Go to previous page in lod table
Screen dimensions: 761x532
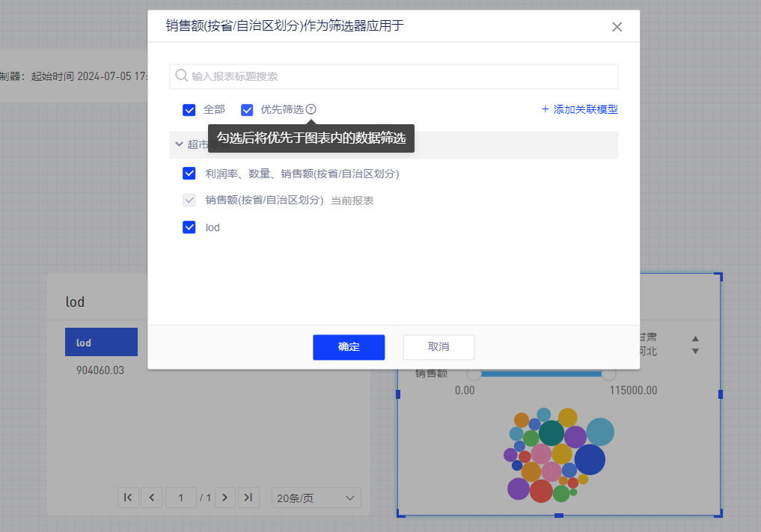(152, 498)
